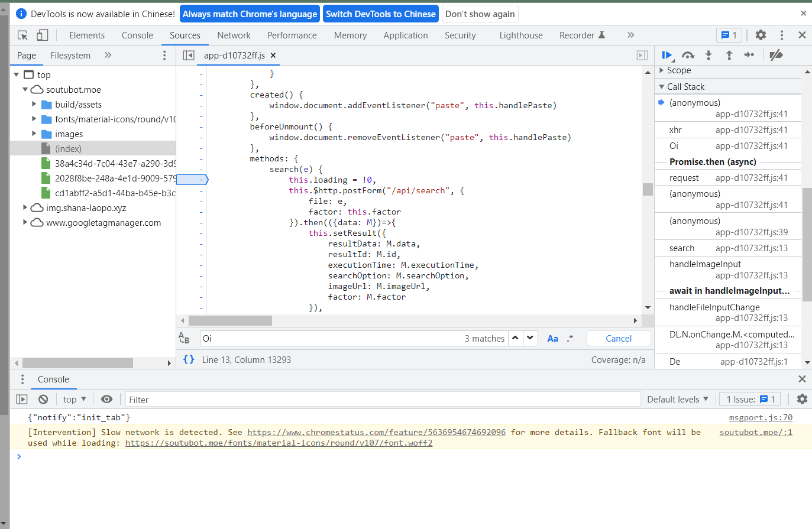This screenshot has height=529, width=812.
Task: Cancel the search bar
Action: coord(619,339)
